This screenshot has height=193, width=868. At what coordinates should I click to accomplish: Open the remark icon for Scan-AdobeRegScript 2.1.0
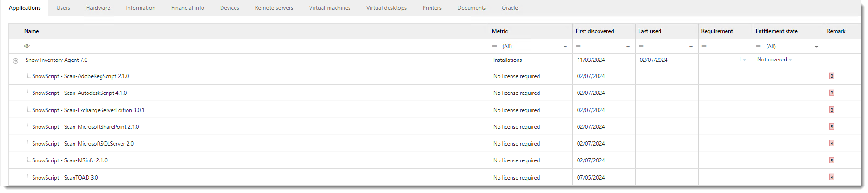(x=832, y=76)
